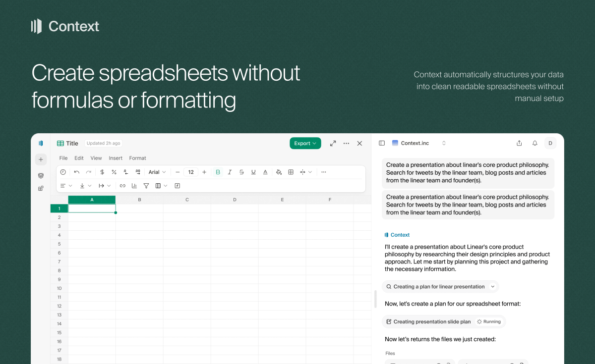Select cell A1 in the spreadsheet

92,208
